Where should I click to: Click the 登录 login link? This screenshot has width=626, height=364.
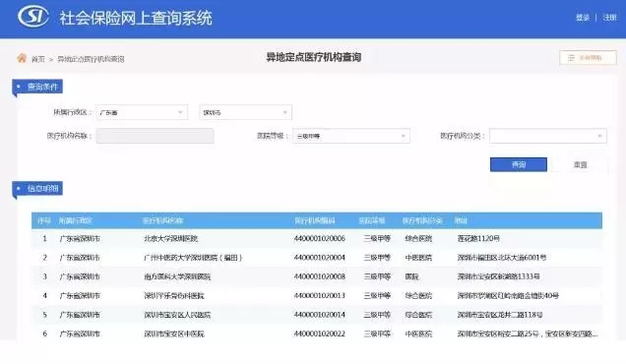(583, 18)
